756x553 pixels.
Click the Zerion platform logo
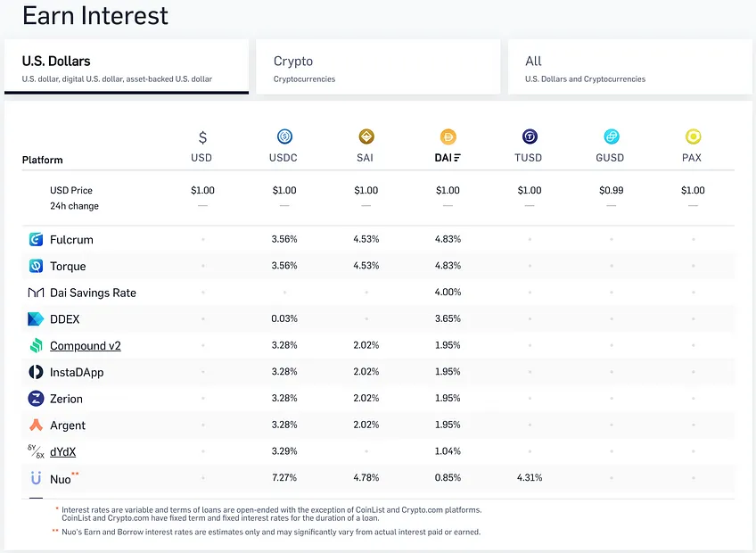pyautogui.click(x=36, y=399)
